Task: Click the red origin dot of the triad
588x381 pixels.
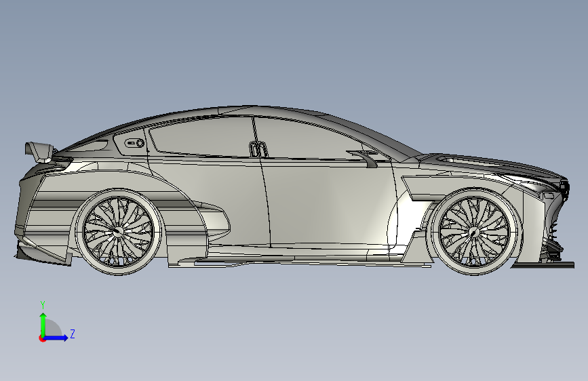Action: tap(42, 338)
